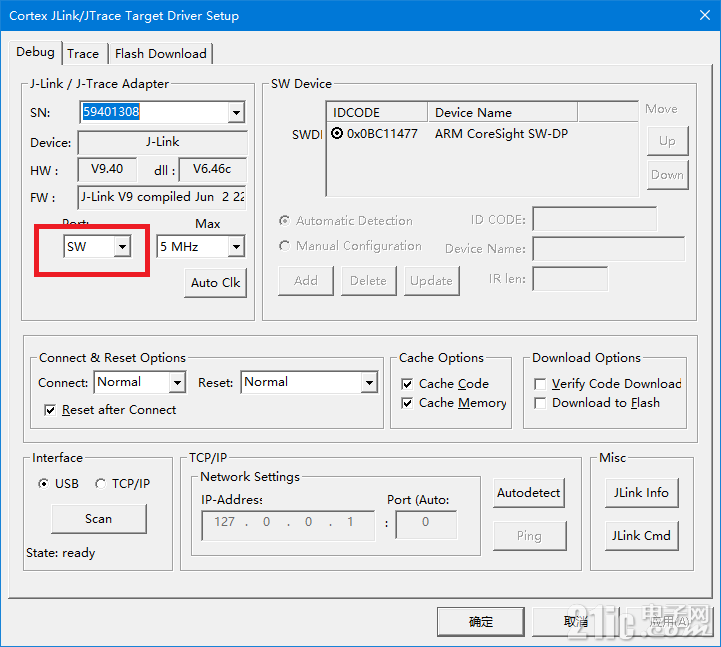This screenshot has width=721, height=647.
Task: Select the USB interface radio button
Action: 43,484
